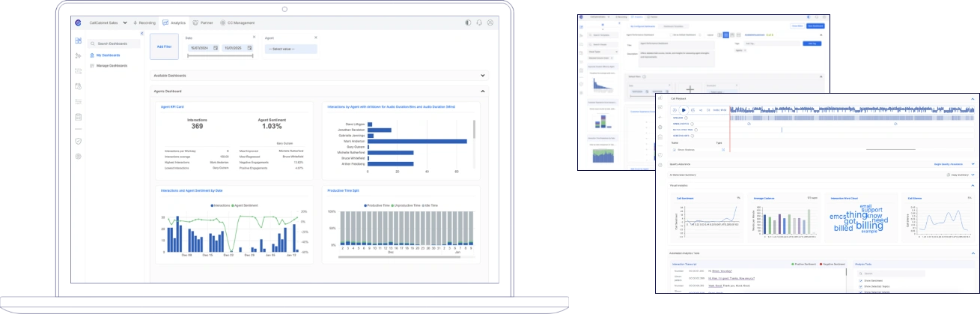
Task: Open calendar for the 15/01/2025 date
Action: (251, 48)
